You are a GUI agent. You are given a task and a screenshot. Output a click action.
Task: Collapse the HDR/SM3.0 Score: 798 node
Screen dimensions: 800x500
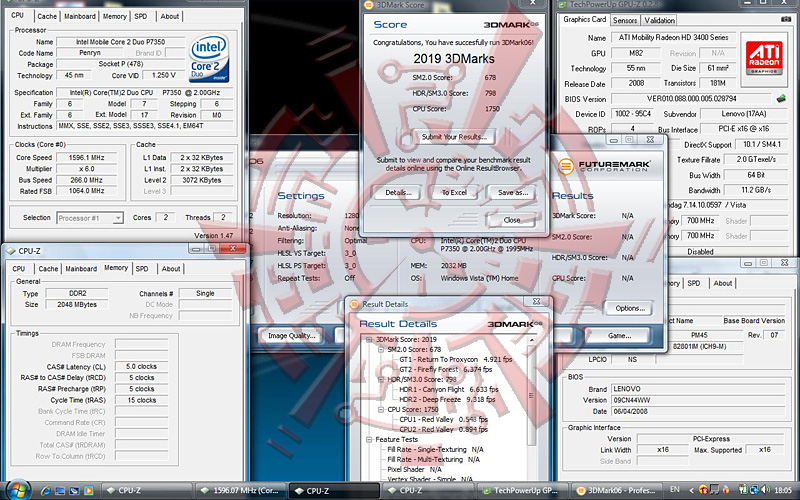click(x=381, y=380)
